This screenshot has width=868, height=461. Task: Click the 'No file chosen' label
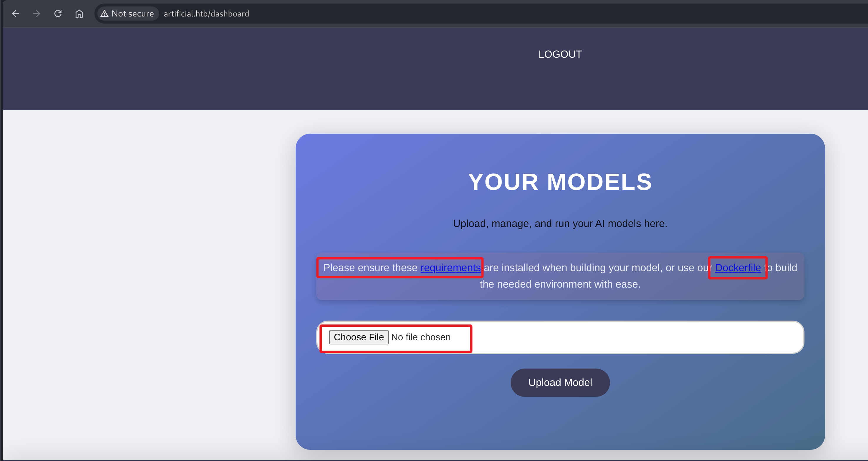point(421,337)
